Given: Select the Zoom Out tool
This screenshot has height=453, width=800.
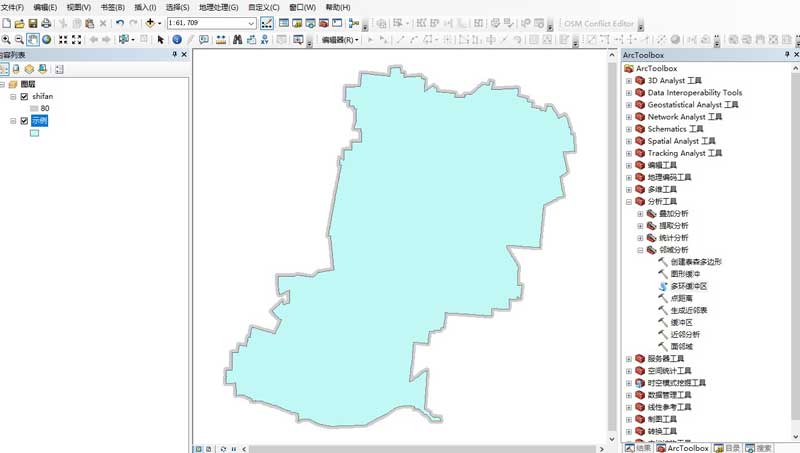Looking at the screenshot, I should click(19, 39).
